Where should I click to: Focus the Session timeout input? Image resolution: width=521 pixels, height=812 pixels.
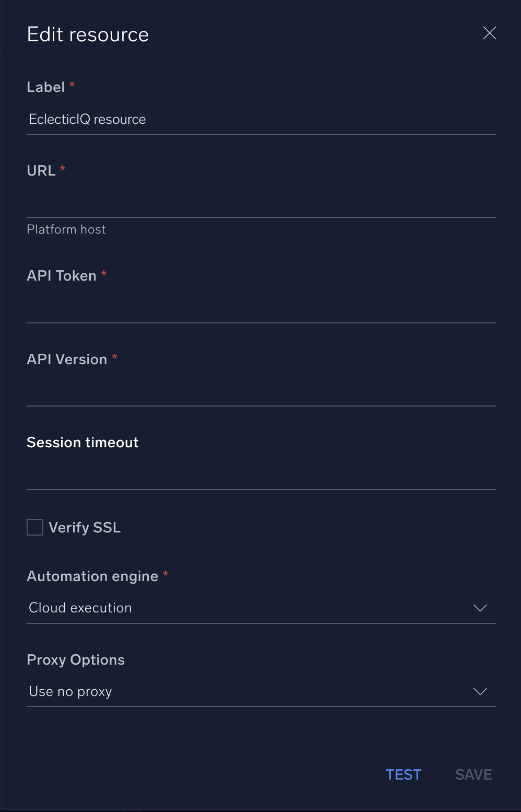261,475
